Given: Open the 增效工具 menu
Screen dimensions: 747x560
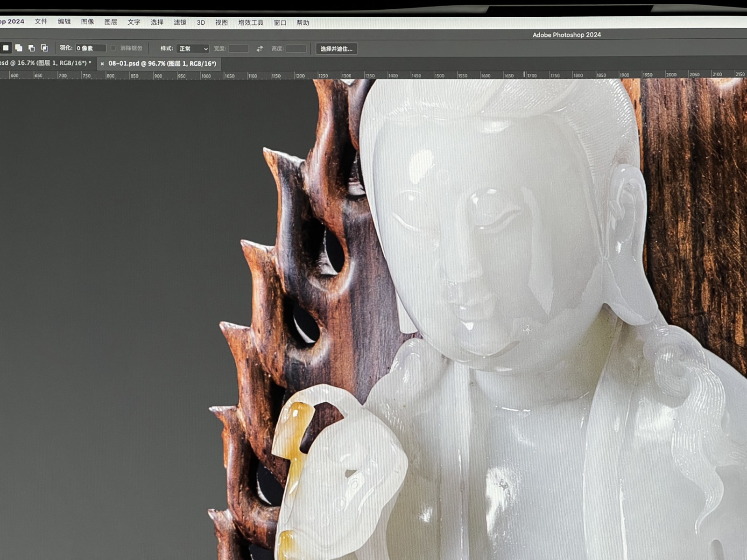Looking at the screenshot, I should 251,22.
